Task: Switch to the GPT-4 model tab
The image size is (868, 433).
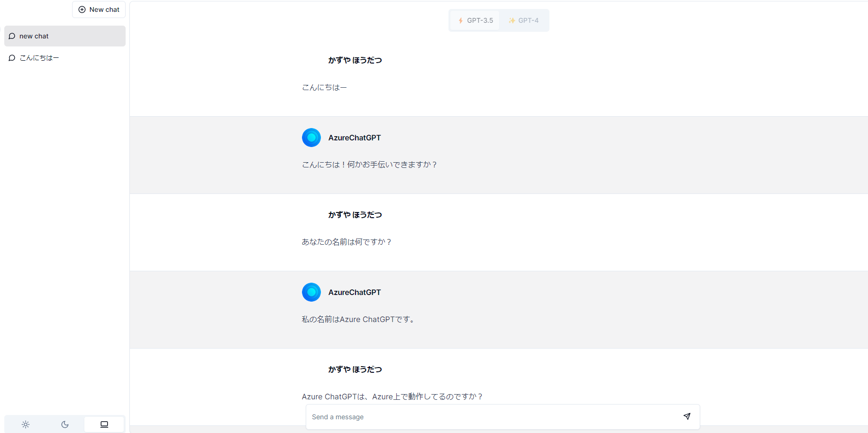Action: coord(523,20)
